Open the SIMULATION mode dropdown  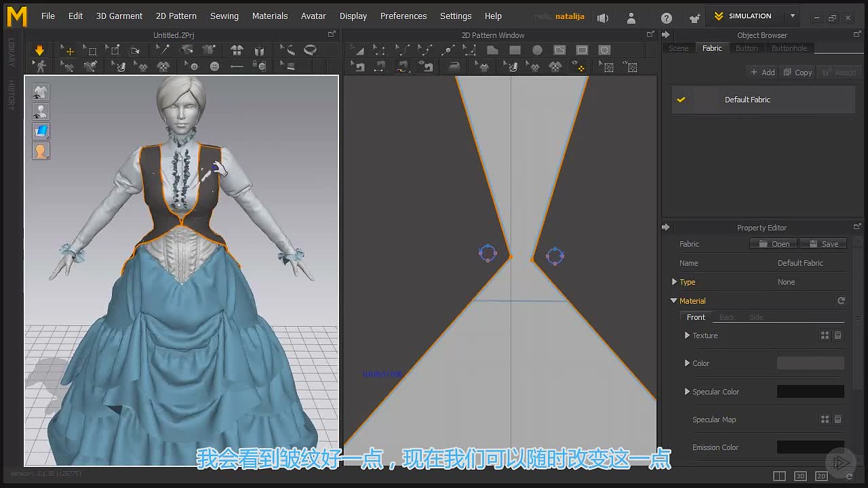[792, 16]
